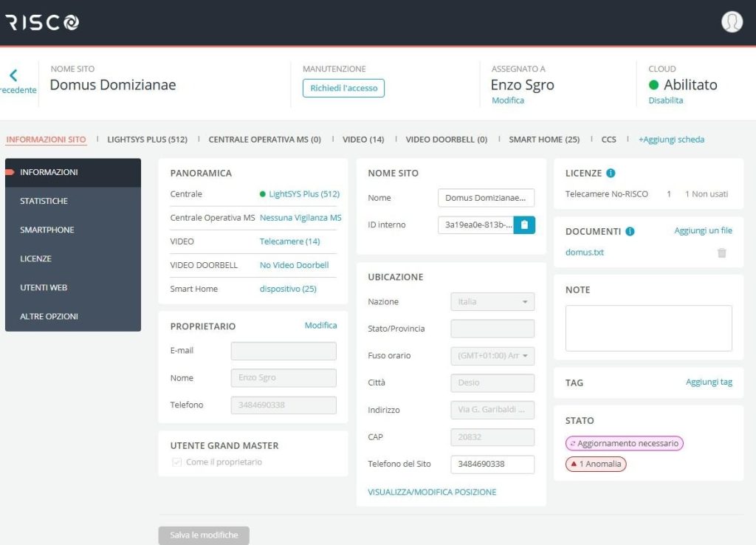Click the Aggiungi un file link
The height and width of the screenshot is (545, 756).
tap(703, 231)
